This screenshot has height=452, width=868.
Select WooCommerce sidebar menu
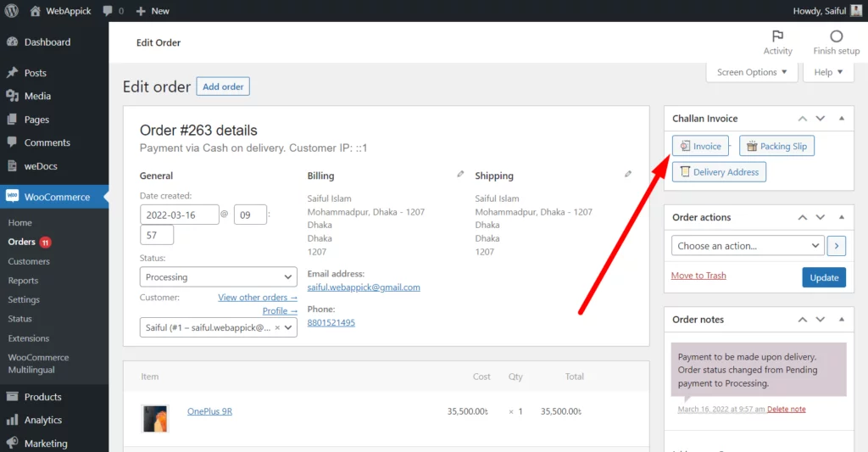pyautogui.click(x=54, y=197)
